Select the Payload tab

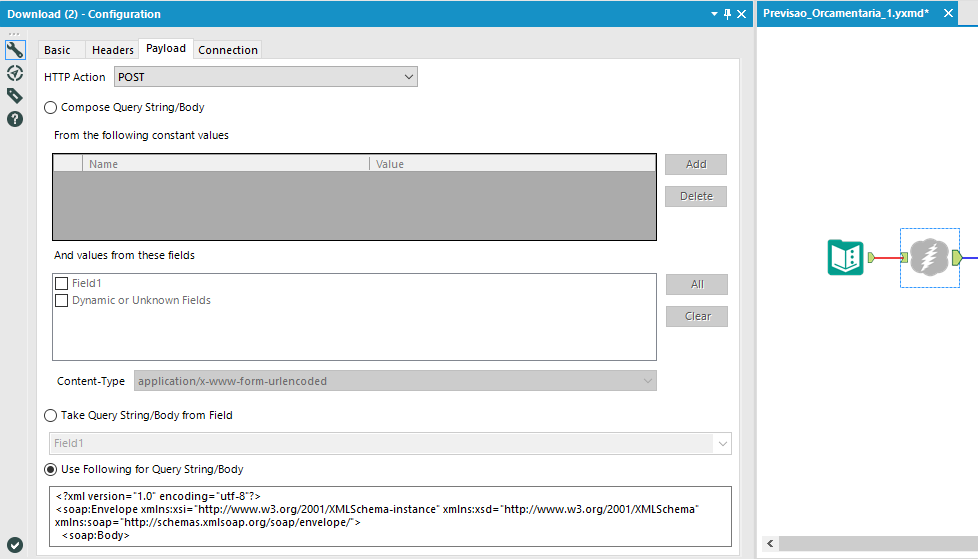point(166,48)
